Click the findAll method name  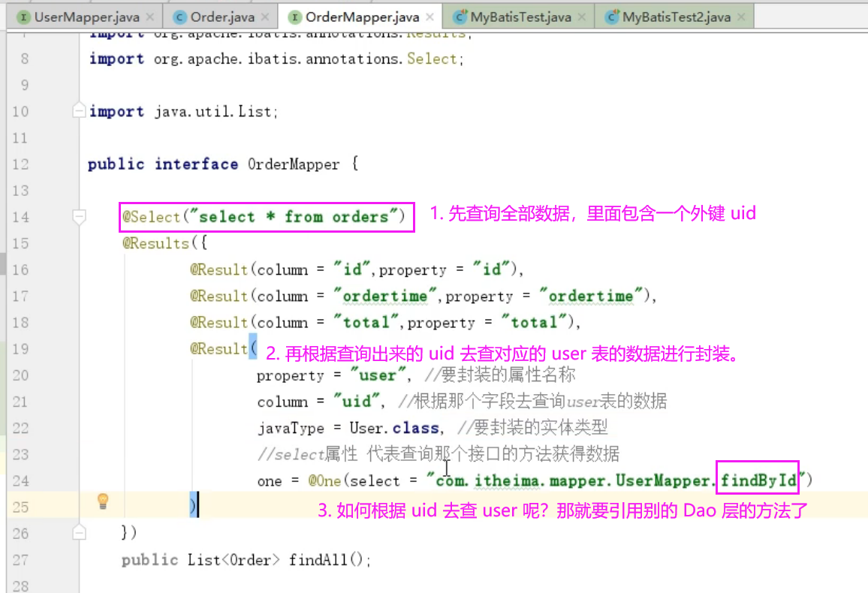pyautogui.click(x=318, y=561)
